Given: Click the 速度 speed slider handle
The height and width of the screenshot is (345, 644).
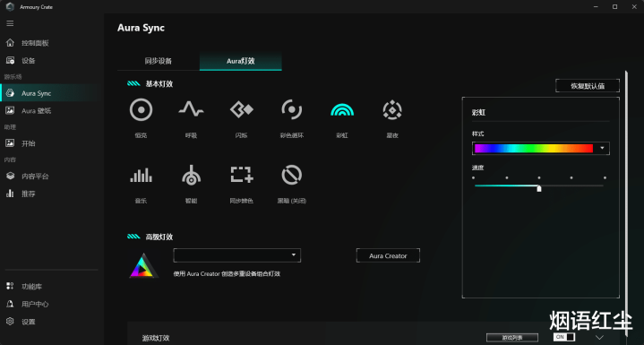Looking at the screenshot, I should [x=539, y=188].
